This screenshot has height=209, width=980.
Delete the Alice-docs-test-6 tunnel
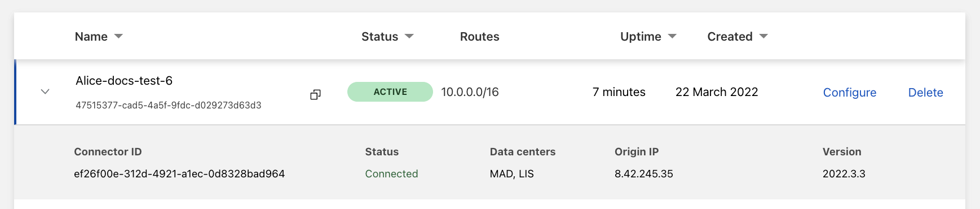(926, 93)
